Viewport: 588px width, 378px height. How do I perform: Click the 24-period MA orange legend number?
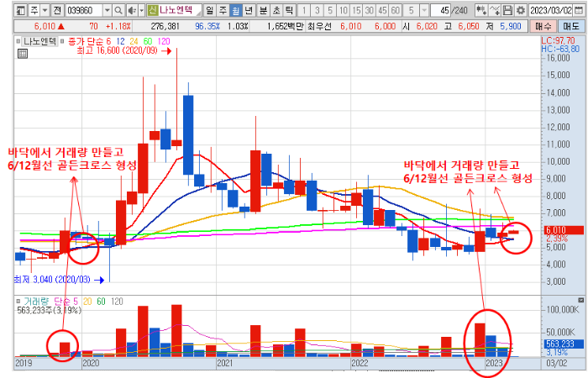pos(134,41)
